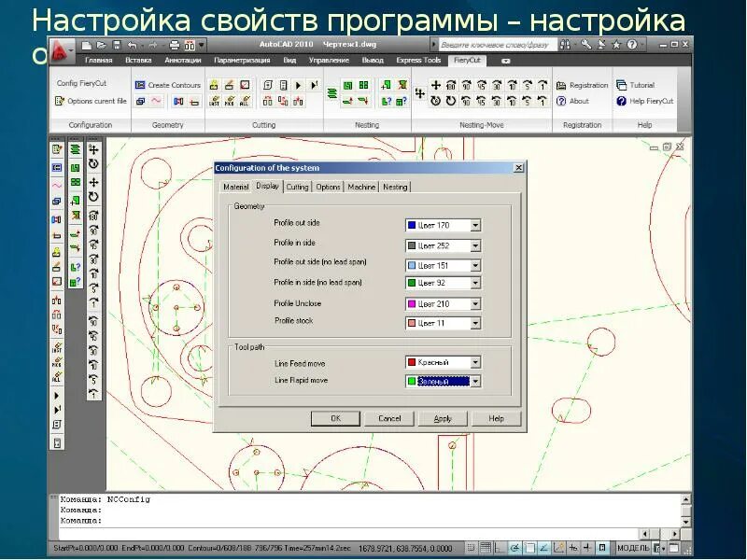This screenshot has height=560, width=747.
Task: Click the play arrow in left vertical toolbar
Action: 57,395
